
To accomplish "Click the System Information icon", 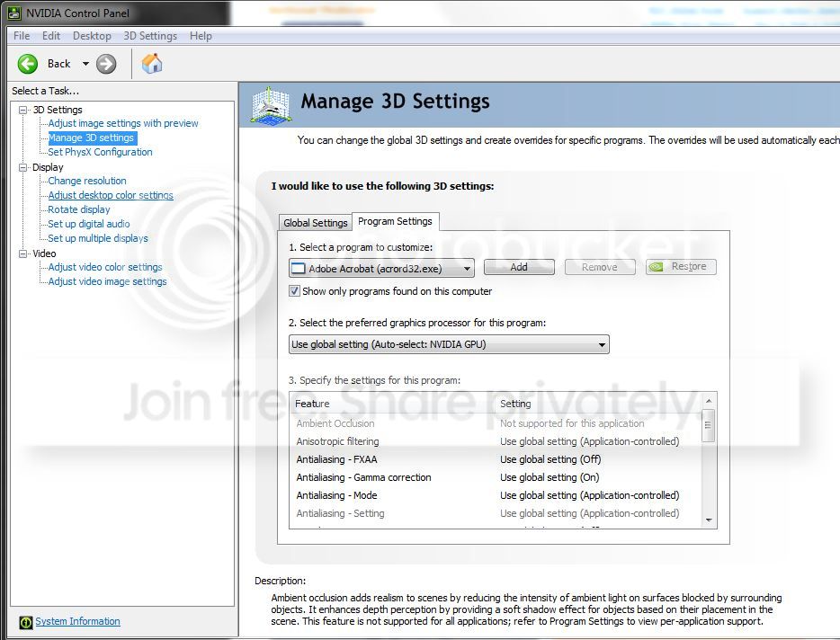I will pos(26,622).
